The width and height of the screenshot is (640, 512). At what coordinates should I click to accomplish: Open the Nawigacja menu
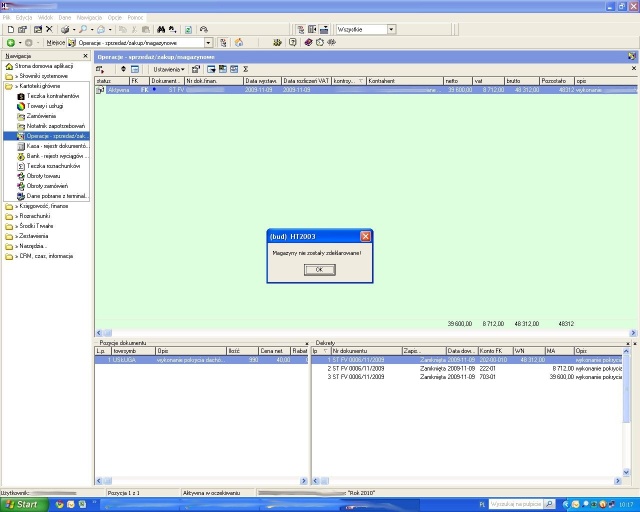tap(89, 18)
